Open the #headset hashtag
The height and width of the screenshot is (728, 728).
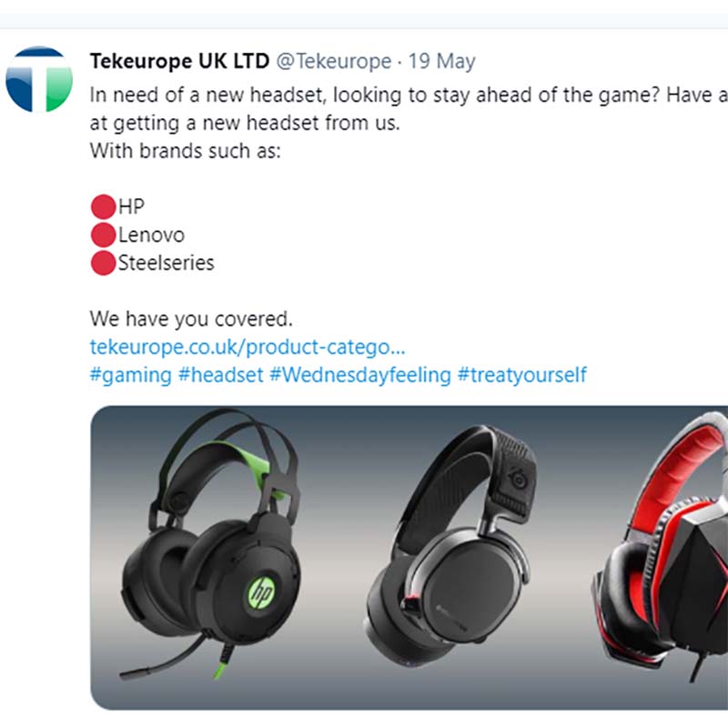(x=221, y=375)
